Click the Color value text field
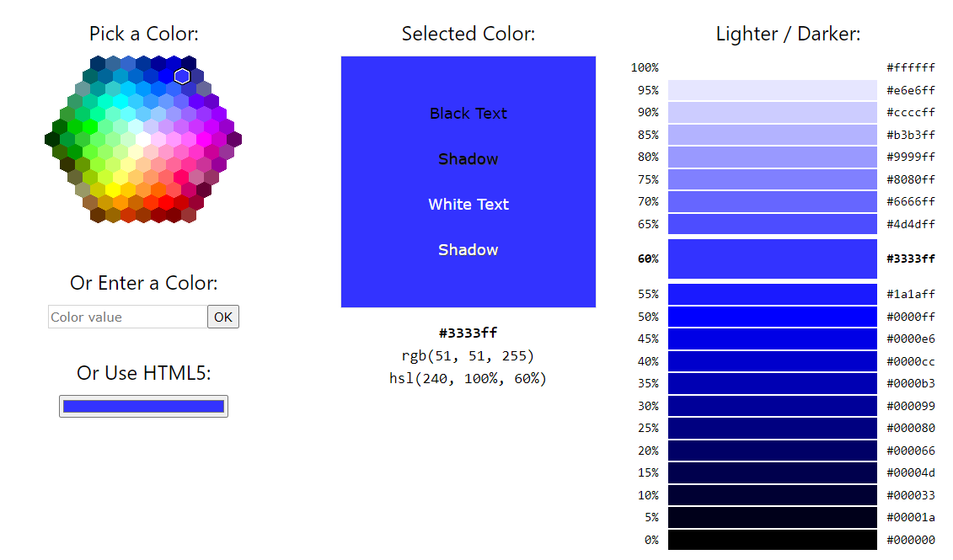This screenshot has height=560, width=953. point(127,317)
